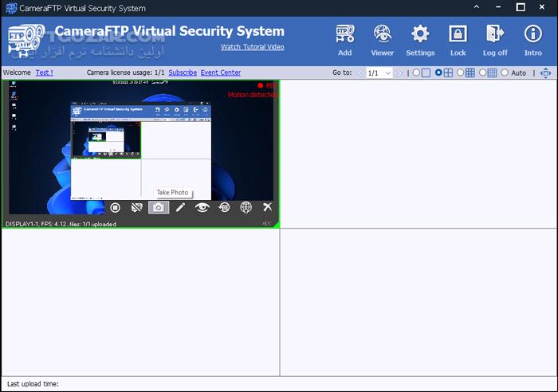558x392 pixels.
Task: Click the Lock icon
Action: tap(458, 39)
